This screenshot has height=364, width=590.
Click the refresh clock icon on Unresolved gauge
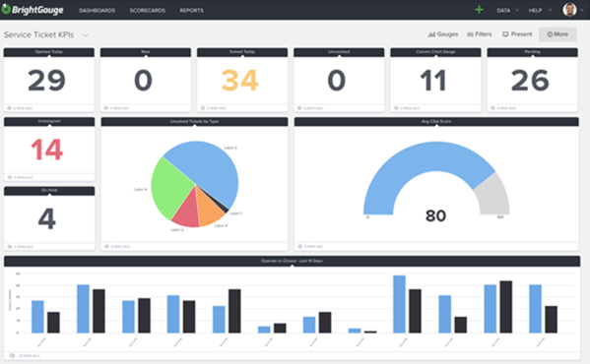pyautogui.click(x=299, y=108)
